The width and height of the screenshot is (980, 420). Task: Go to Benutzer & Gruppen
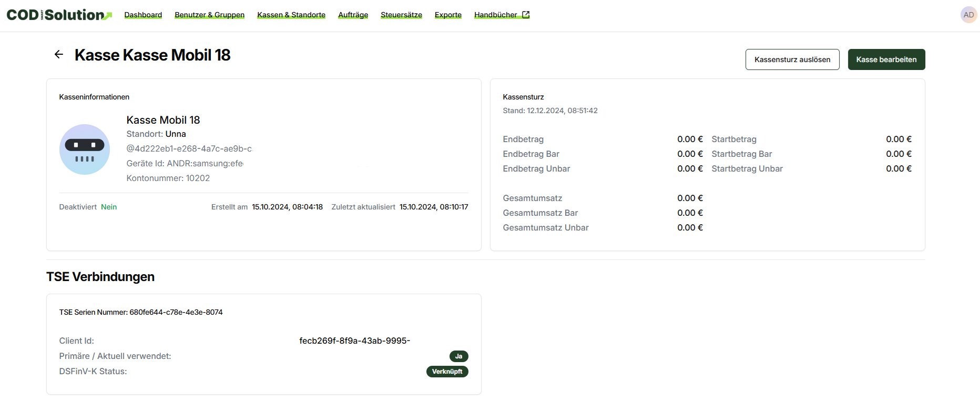[x=209, y=15]
